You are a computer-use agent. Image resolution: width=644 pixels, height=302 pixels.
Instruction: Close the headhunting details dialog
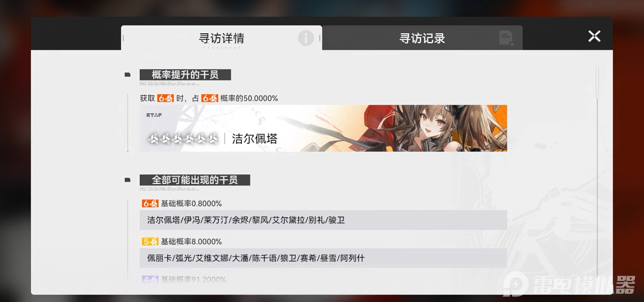tap(594, 36)
